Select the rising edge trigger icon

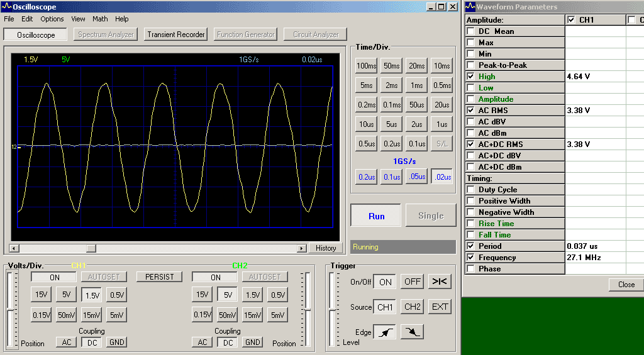[385, 332]
